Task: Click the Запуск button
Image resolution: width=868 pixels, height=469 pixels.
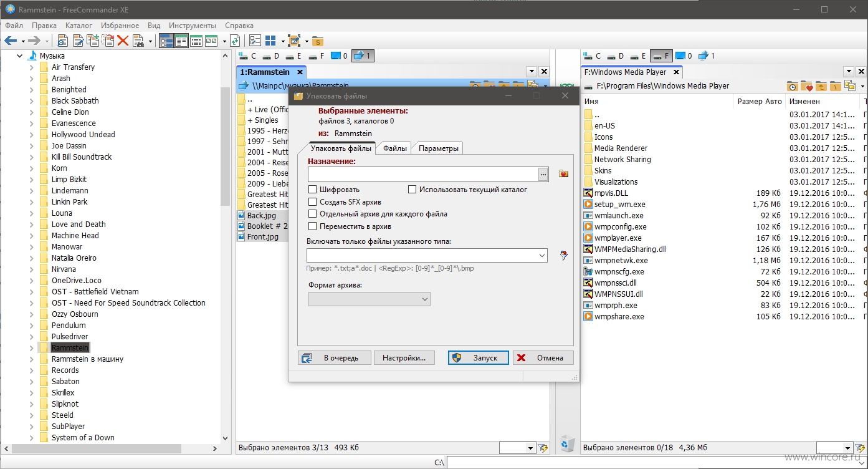Action: click(479, 358)
